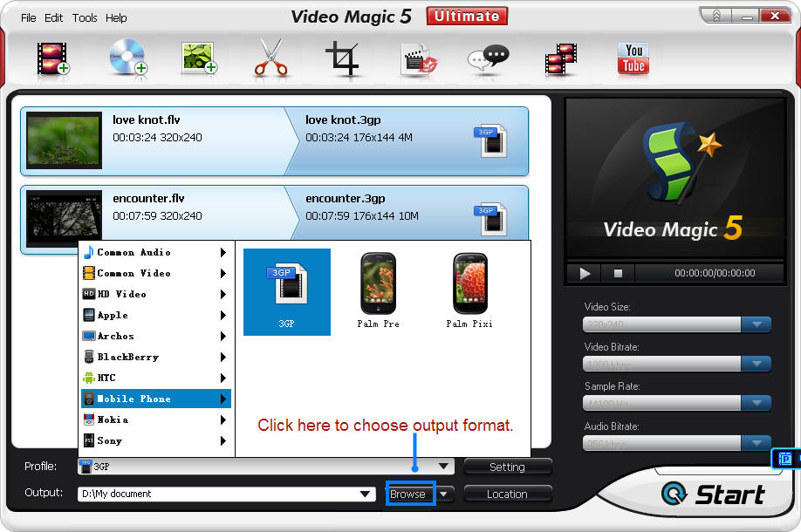
Task: Open the File menu
Action: click(x=29, y=17)
